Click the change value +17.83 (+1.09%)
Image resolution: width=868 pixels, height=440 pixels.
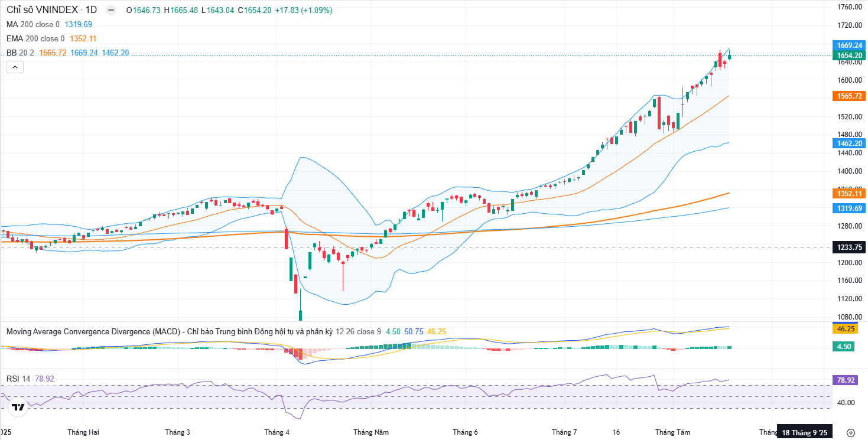(x=304, y=10)
